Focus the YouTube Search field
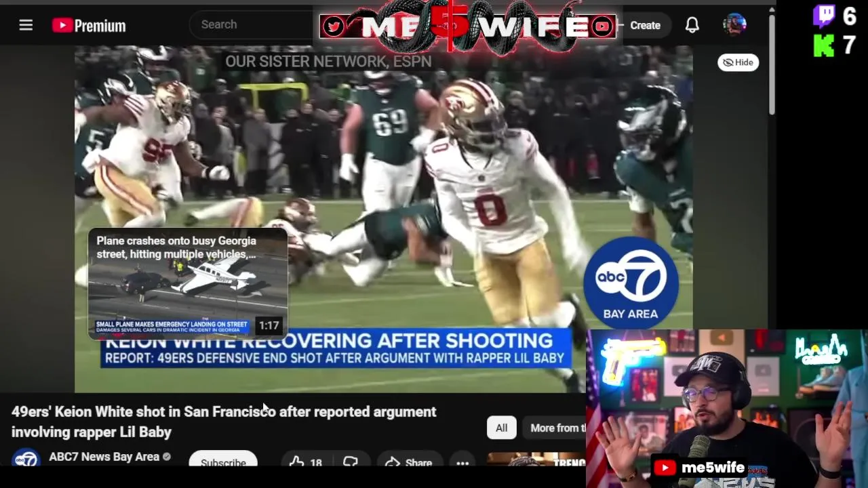 coord(254,24)
